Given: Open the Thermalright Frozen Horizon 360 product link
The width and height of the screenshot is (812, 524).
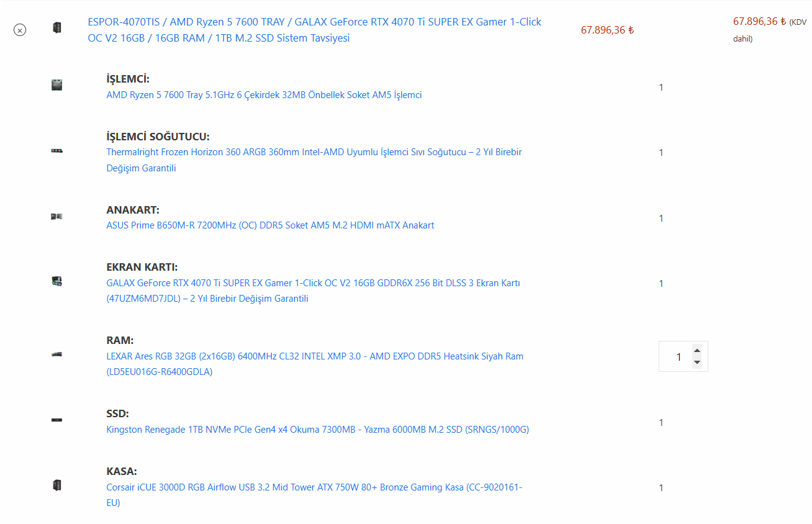Looking at the screenshot, I should pyautogui.click(x=314, y=160).
